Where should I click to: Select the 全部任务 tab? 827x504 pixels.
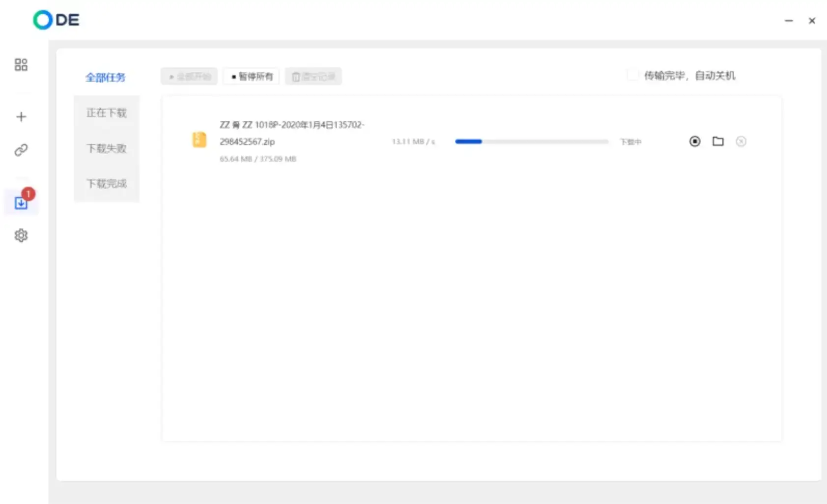[106, 78]
